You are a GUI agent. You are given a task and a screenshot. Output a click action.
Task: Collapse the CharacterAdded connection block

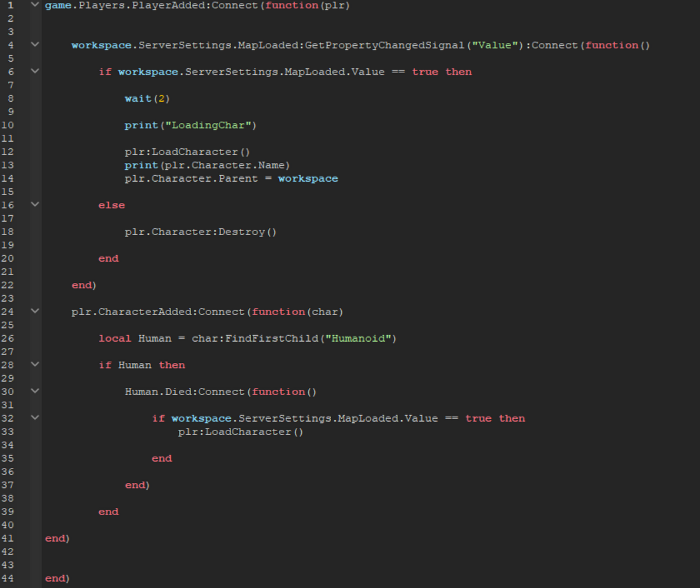34,311
